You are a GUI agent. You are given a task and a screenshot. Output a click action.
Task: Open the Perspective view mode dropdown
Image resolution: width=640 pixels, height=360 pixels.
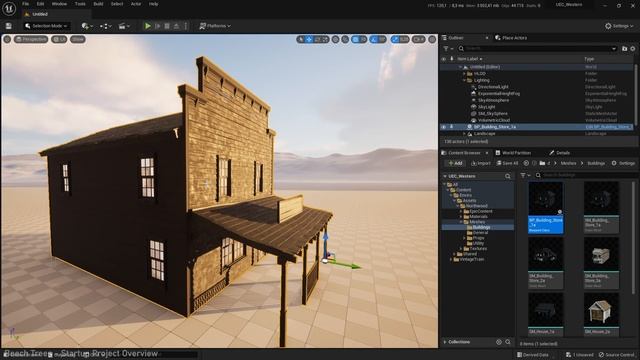pyautogui.click(x=31, y=39)
